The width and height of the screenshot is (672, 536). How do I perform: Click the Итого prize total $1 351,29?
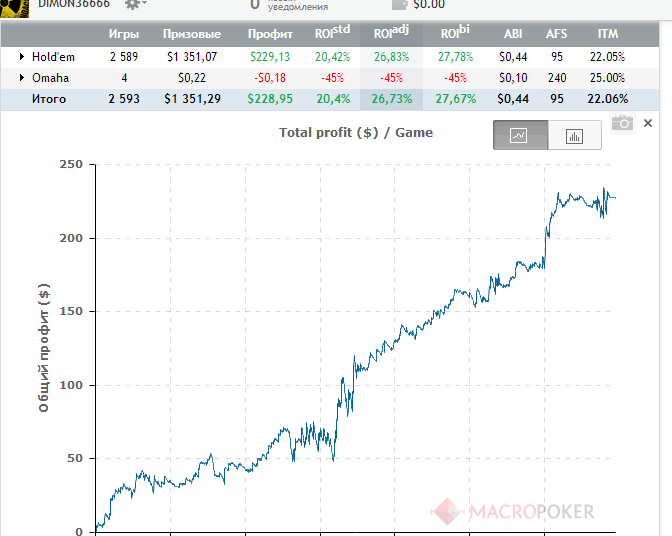(192, 99)
